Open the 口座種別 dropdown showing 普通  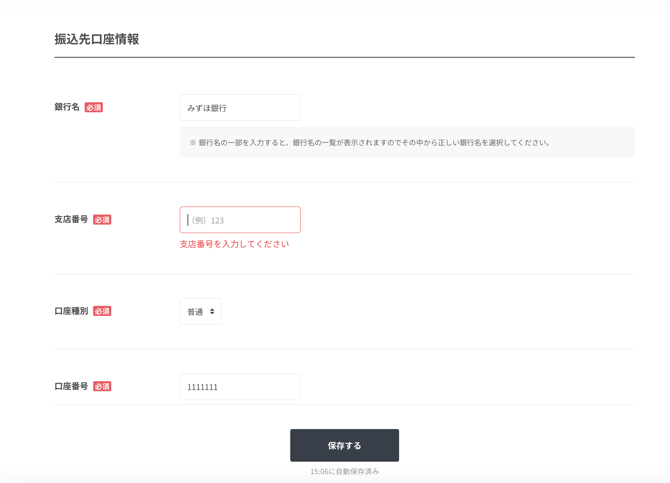pyautogui.click(x=200, y=312)
